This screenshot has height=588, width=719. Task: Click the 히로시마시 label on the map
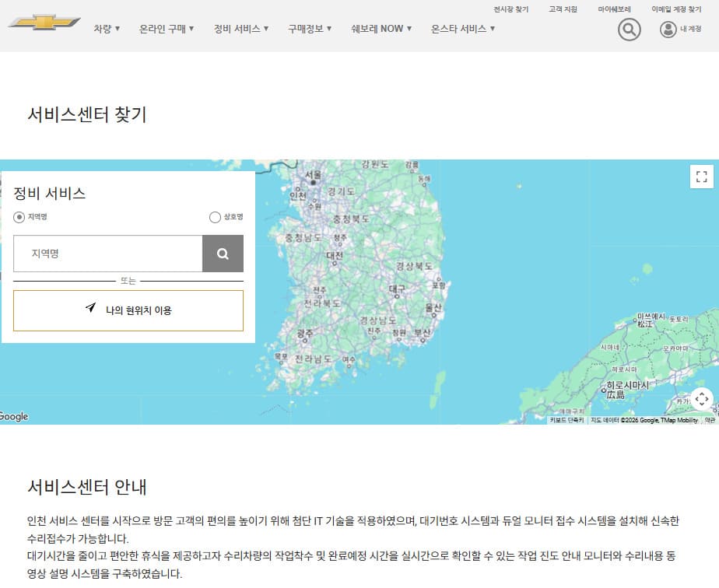tap(627, 386)
